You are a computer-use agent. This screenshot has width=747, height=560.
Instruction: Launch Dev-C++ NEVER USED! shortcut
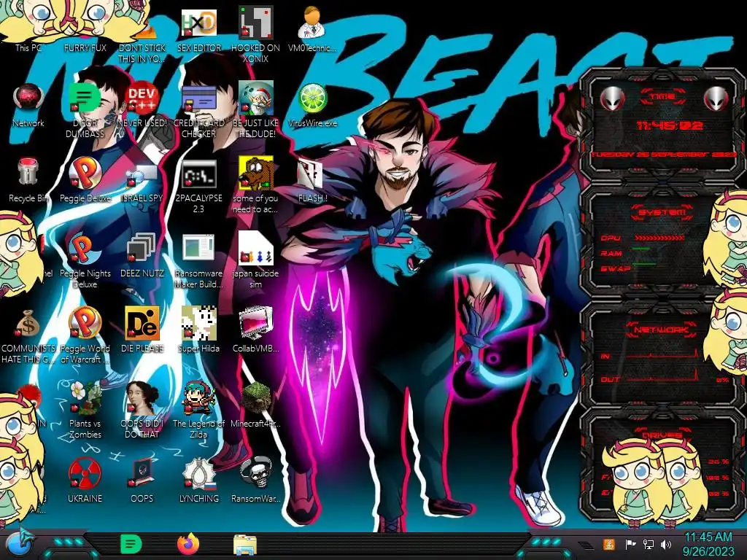142,105
